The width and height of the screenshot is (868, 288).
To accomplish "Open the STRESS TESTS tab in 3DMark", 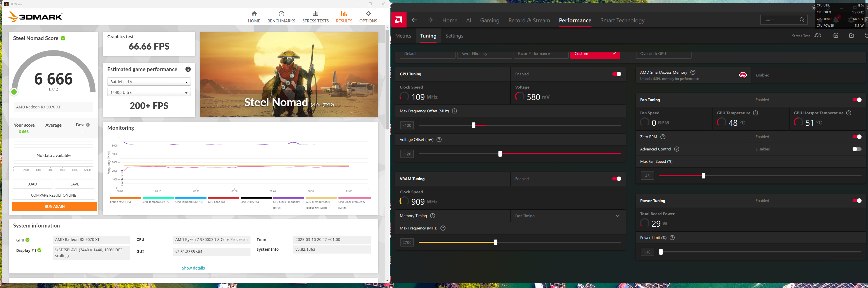I will pyautogui.click(x=315, y=17).
